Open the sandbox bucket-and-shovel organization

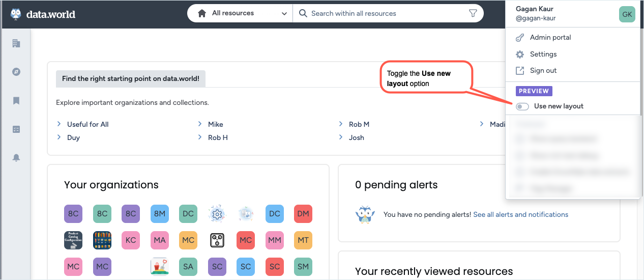tap(160, 267)
